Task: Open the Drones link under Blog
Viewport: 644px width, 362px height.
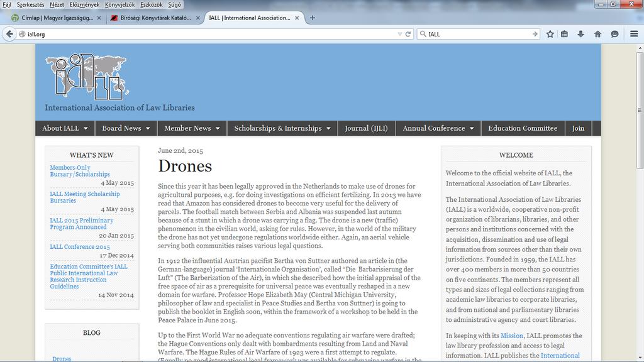Action: [x=62, y=359]
